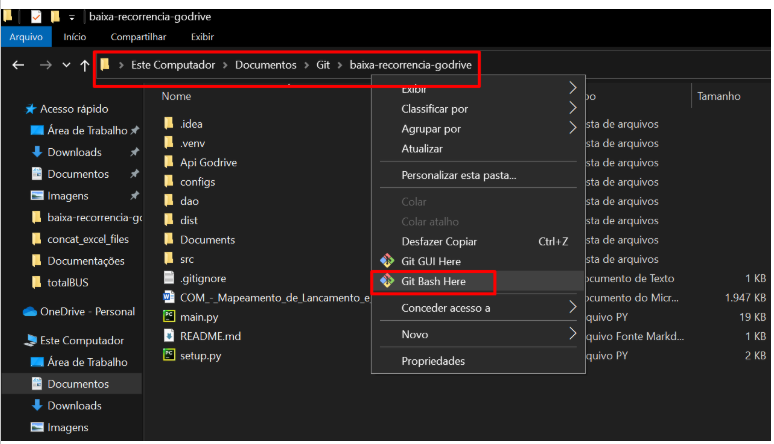Click the back navigation arrow

click(x=18, y=65)
